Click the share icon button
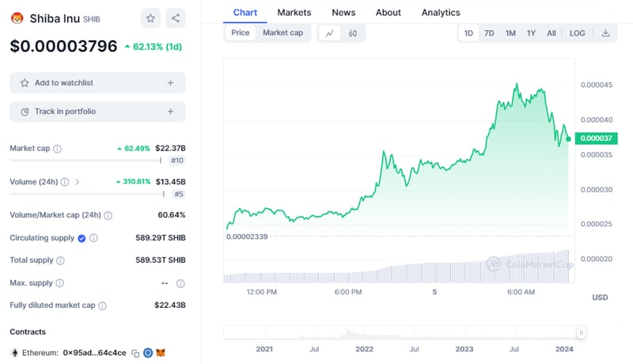The height and width of the screenshot is (364, 633). [x=176, y=17]
